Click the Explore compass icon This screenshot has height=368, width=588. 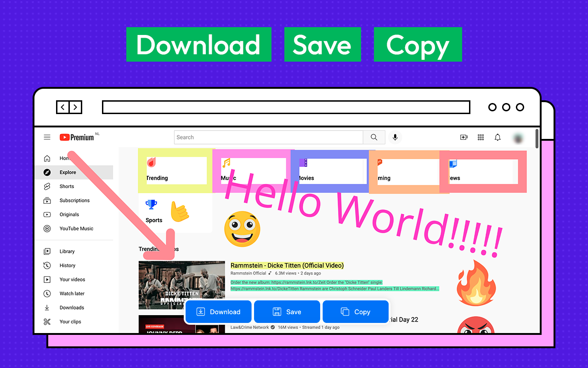(47, 172)
